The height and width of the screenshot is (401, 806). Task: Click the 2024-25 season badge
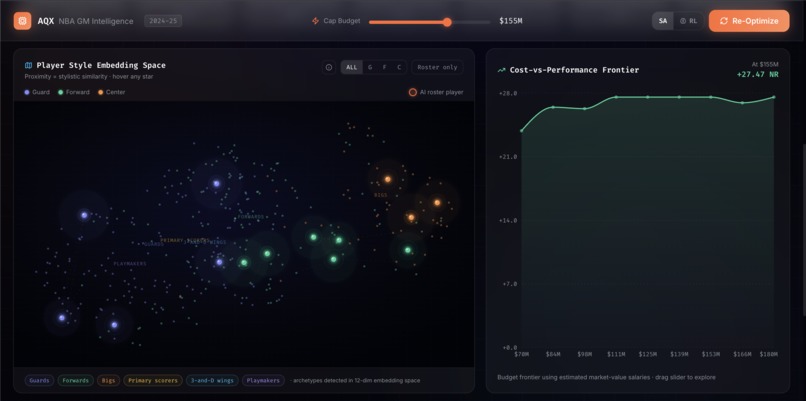coord(163,21)
